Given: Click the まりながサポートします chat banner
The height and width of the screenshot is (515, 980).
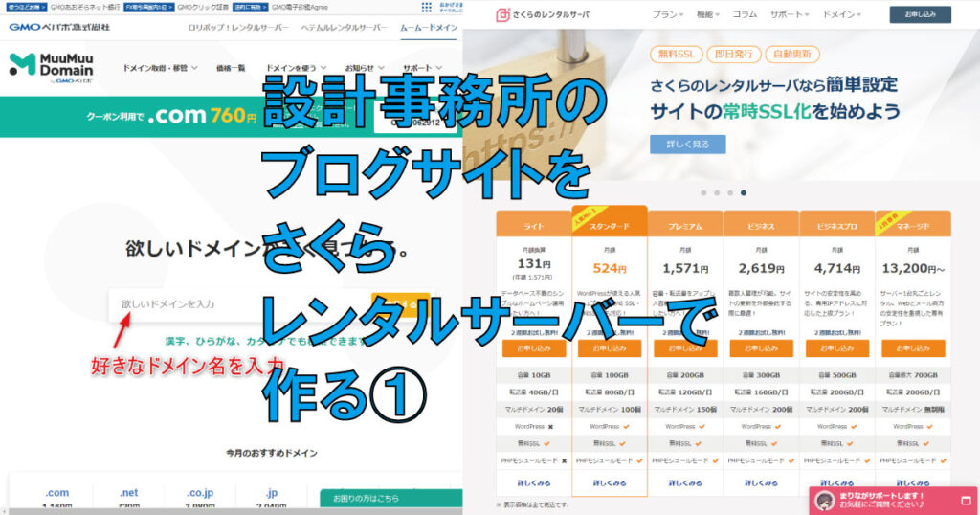Looking at the screenshot, I should click(x=893, y=501).
